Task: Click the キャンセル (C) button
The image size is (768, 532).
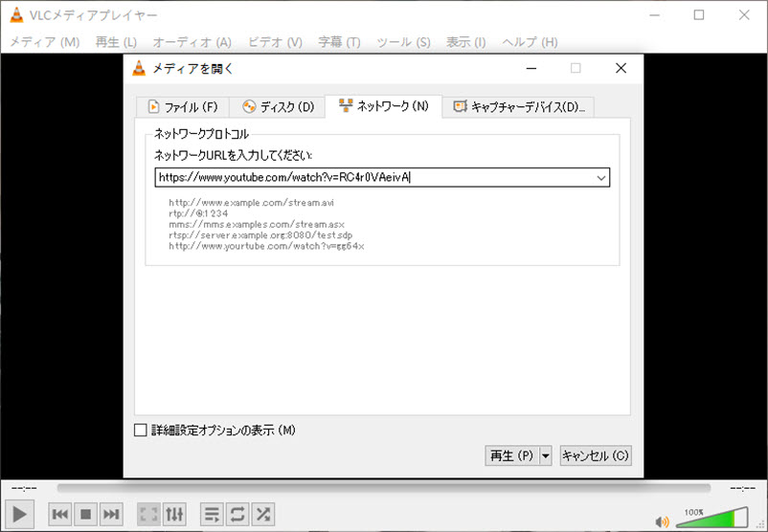Action: point(595,455)
